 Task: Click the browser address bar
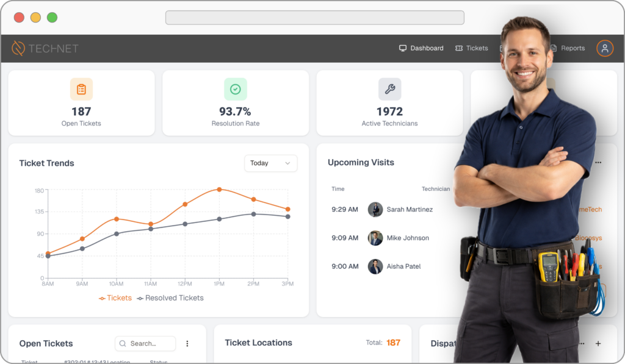(314, 18)
